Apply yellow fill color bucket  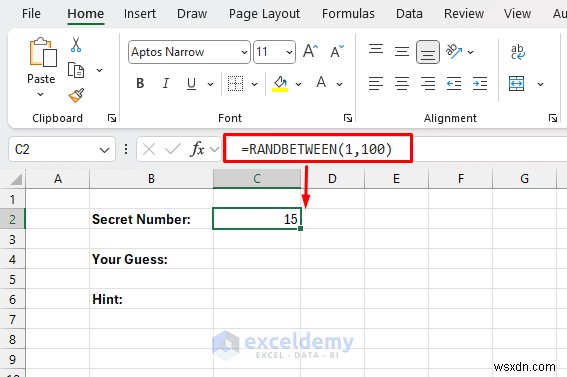[280, 83]
